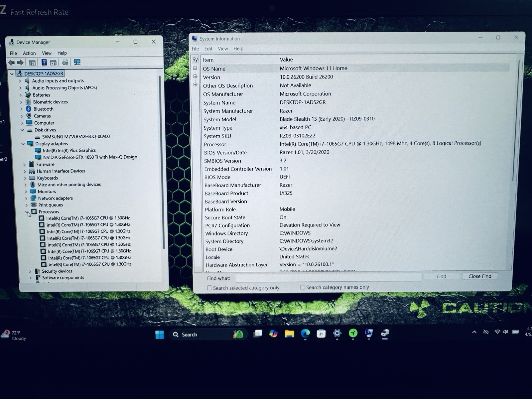Select Mice and other pointing devices
Viewport: 532px width, 399px height.
(69, 185)
